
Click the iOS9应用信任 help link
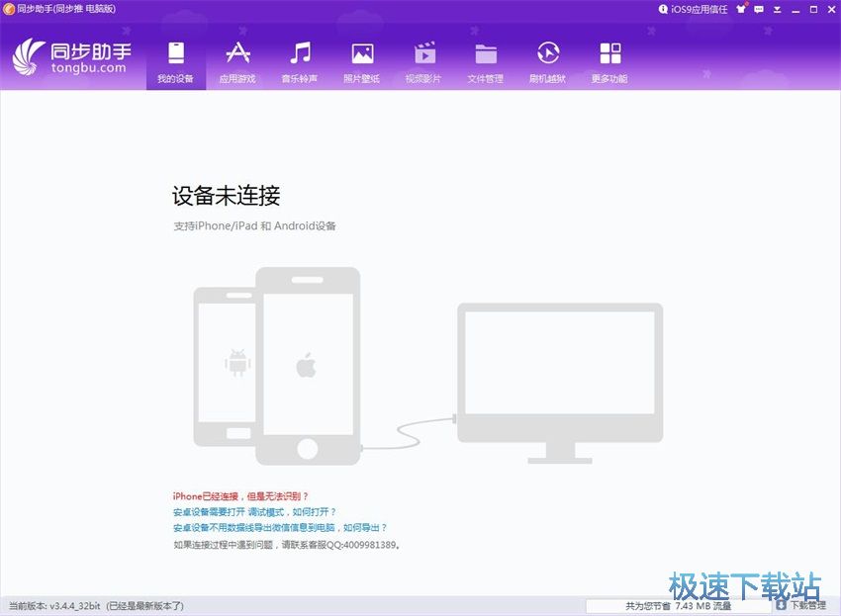pos(693,9)
